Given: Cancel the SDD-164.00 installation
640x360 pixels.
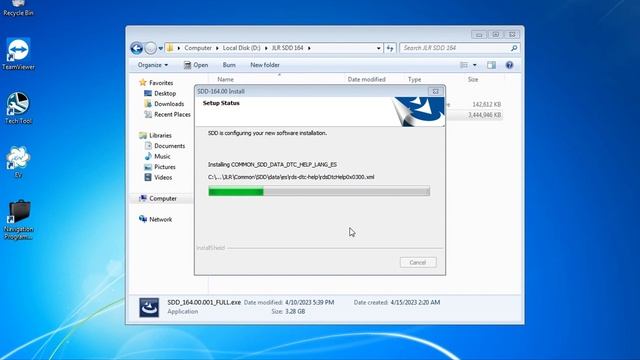Looking at the screenshot, I should (418, 262).
